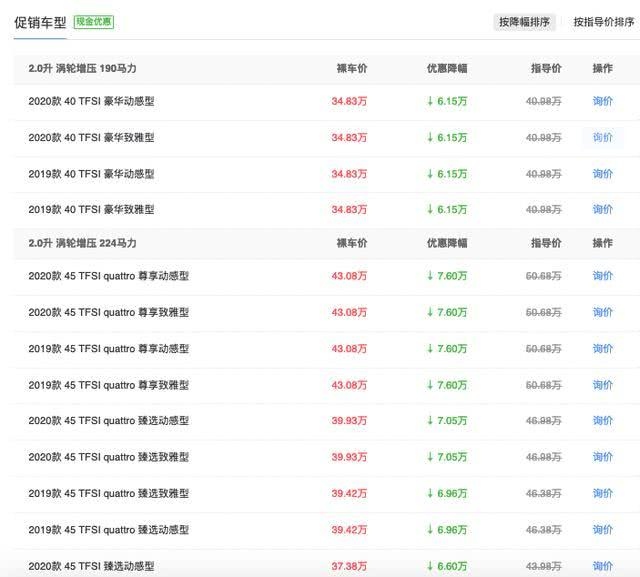The height and width of the screenshot is (577, 640).
Task: Click 询价 for 2020款 45 quattro 尊享致雅型
Action: (602, 312)
